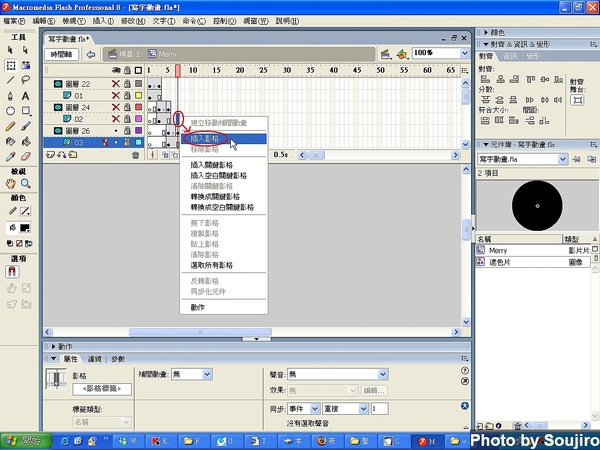
Task: Open the 聲音 sound dropdown
Action: pyautogui.click(x=383, y=374)
